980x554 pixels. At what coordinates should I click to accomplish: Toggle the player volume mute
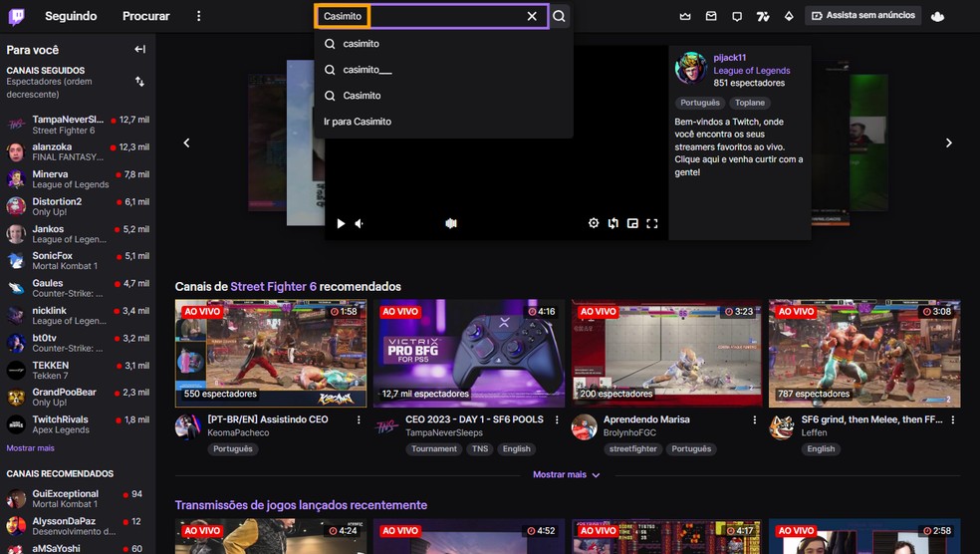360,223
